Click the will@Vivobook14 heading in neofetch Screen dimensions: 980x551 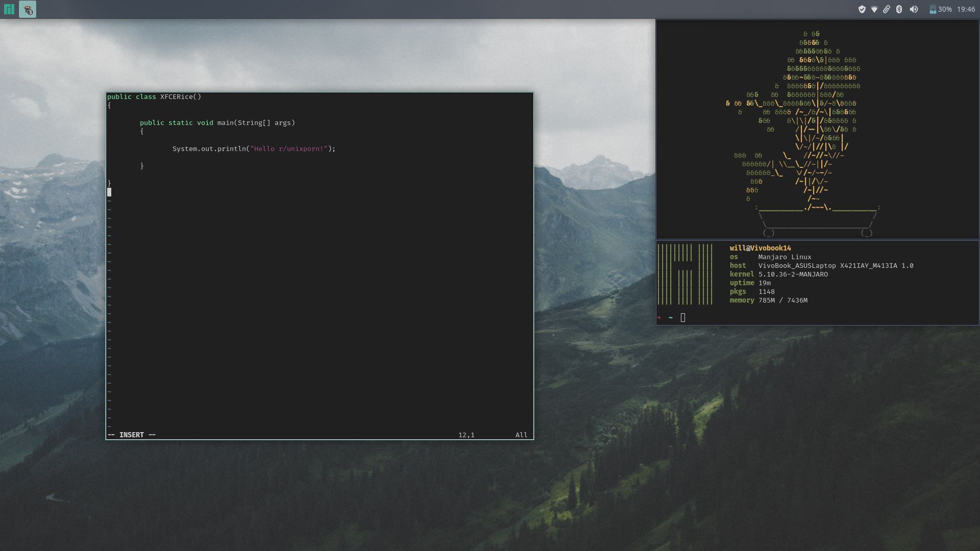pos(760,248)
